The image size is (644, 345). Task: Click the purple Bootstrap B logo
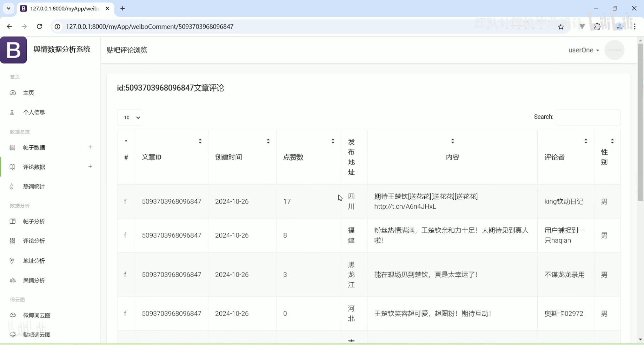point(13,50)
